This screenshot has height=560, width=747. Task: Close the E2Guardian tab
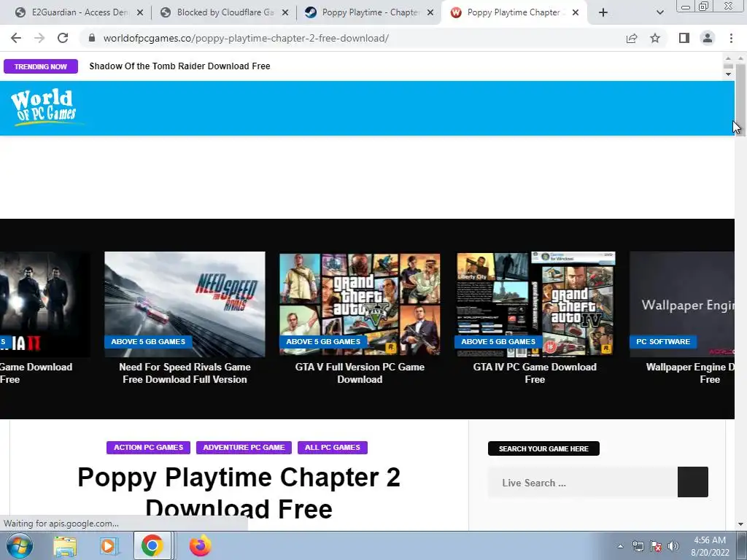coord(140,13)
